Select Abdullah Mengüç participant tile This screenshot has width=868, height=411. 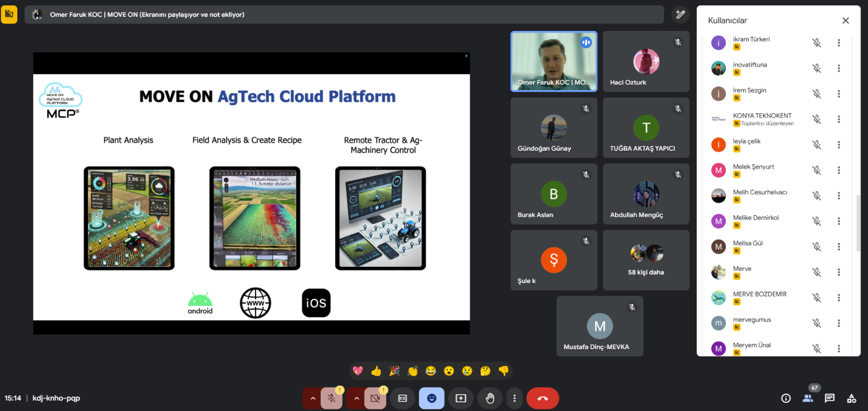pos(646,194)
